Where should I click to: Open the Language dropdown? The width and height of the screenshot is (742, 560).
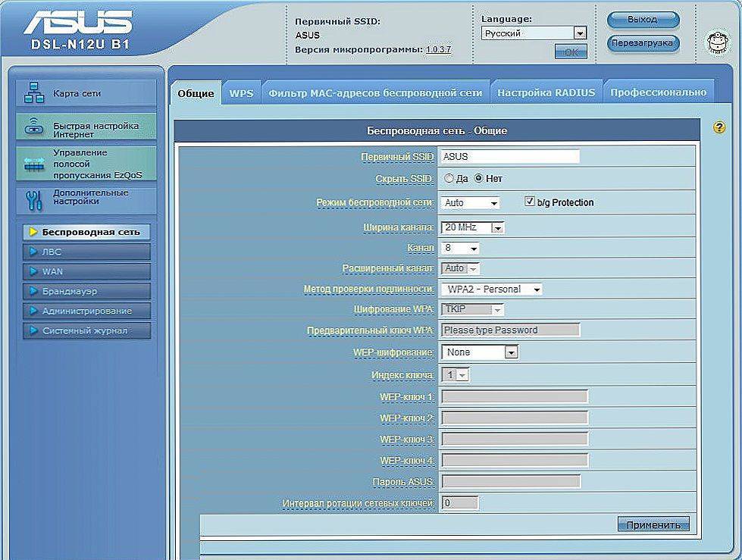534,33
